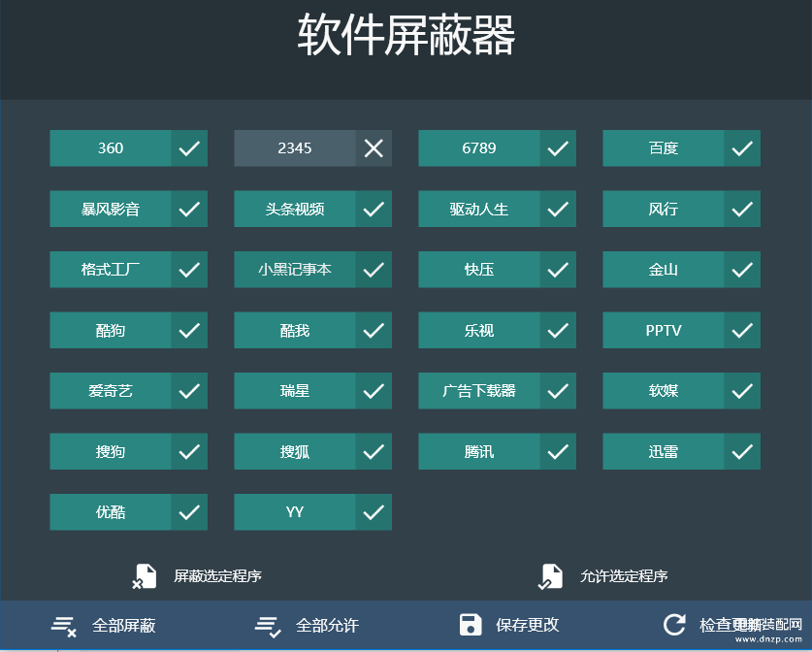Viewport: 812px width, 652px height.
Task: Uncheck the mark next to PPTV
Action: click(742, 331)
